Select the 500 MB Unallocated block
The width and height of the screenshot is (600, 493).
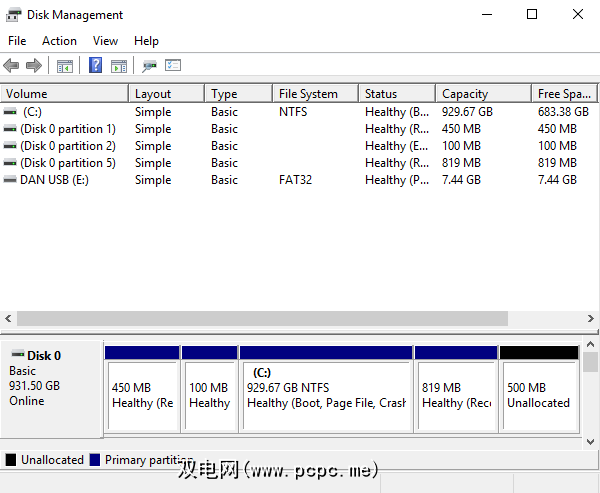(538, 395)
